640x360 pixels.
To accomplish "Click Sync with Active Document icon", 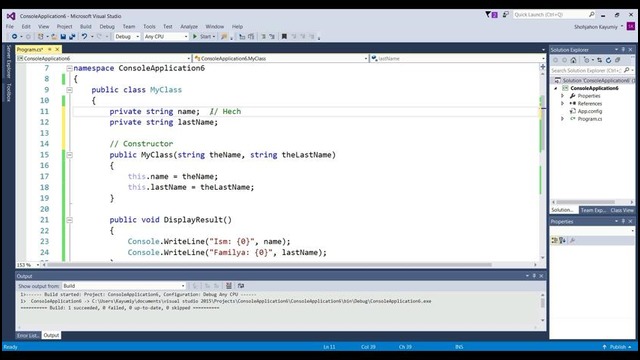I will pos(599,60).
